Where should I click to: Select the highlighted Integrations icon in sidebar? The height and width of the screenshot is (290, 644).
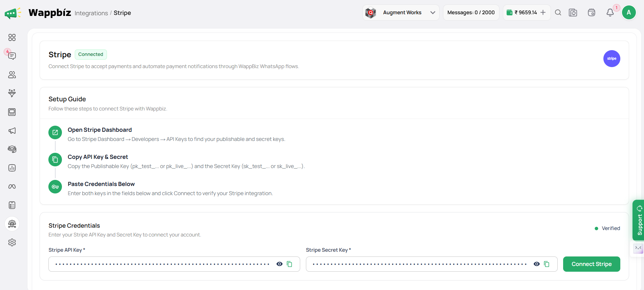[12, 224]
